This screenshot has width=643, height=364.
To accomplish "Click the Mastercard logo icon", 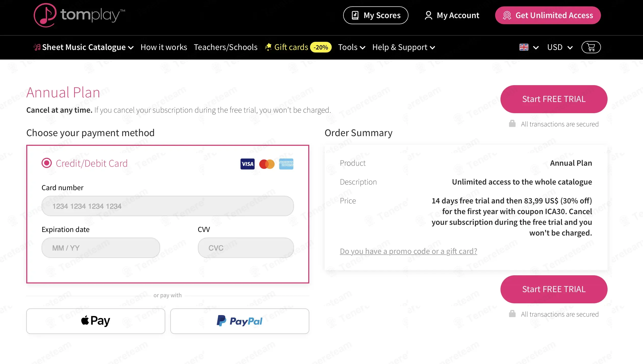I will point(267,164).
